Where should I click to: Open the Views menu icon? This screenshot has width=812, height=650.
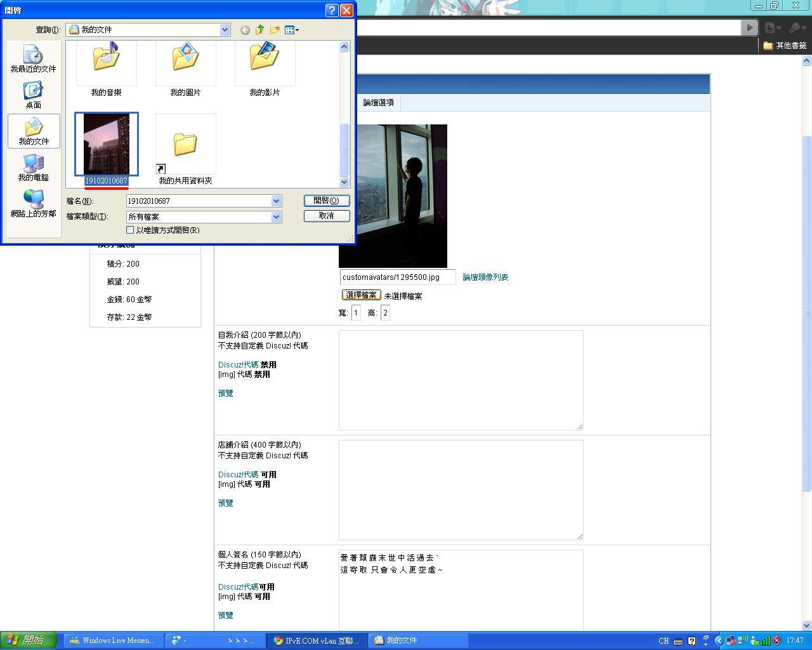pos(292,30)
